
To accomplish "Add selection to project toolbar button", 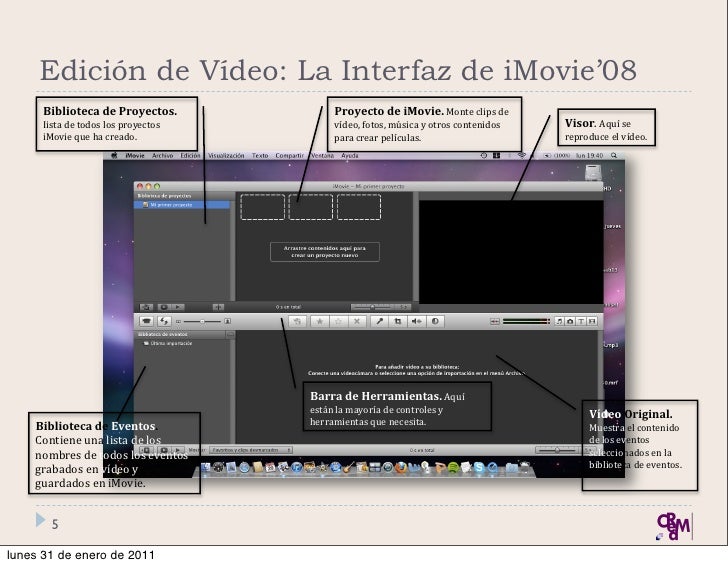I will (297, 321).
